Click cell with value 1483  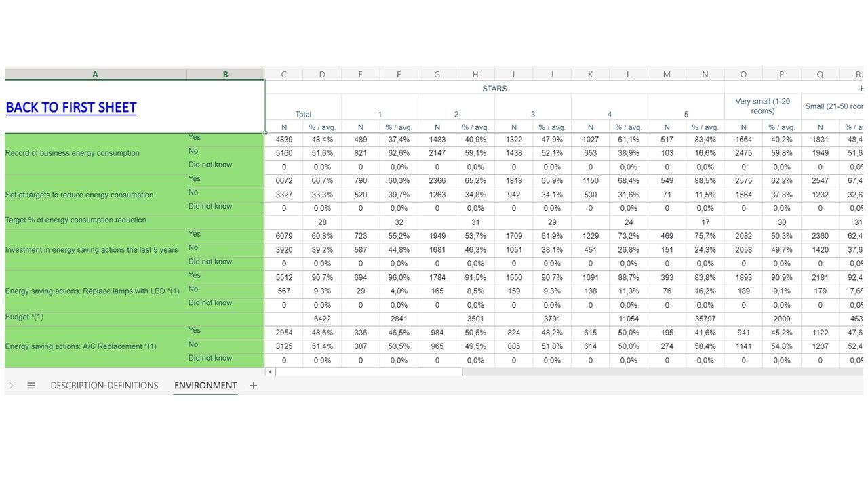click(x=437, y=140)
